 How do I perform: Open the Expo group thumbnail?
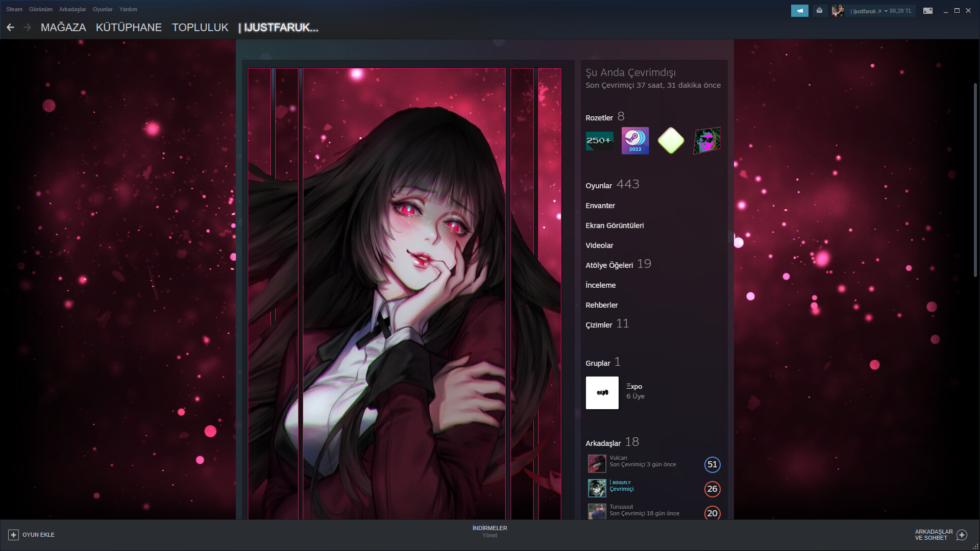click(602, 393)
